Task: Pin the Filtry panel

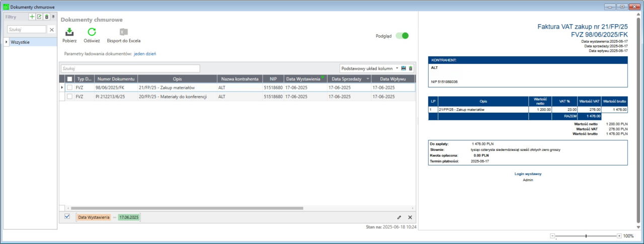Action: (53, 17)
